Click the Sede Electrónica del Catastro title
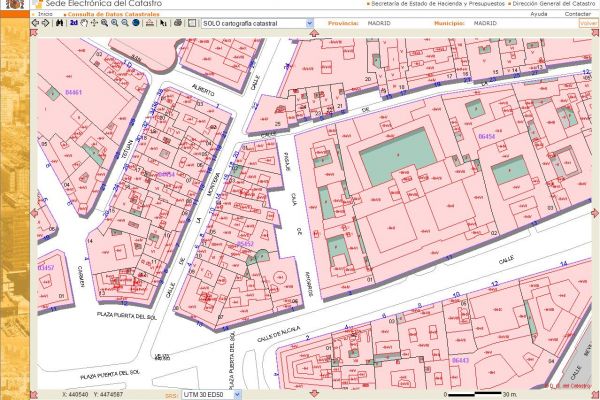The width and height of the screenshot is (600, 400). click(104, 4)
